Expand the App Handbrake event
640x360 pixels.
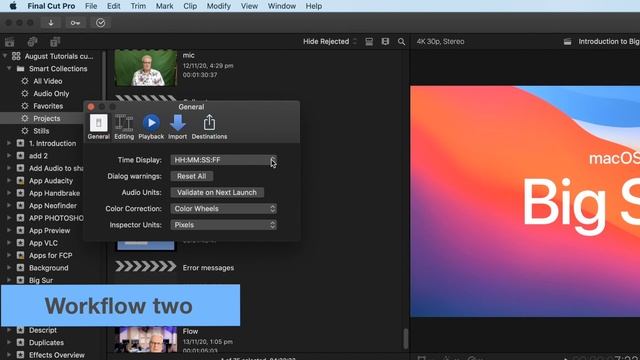click(x=9, y=193)
